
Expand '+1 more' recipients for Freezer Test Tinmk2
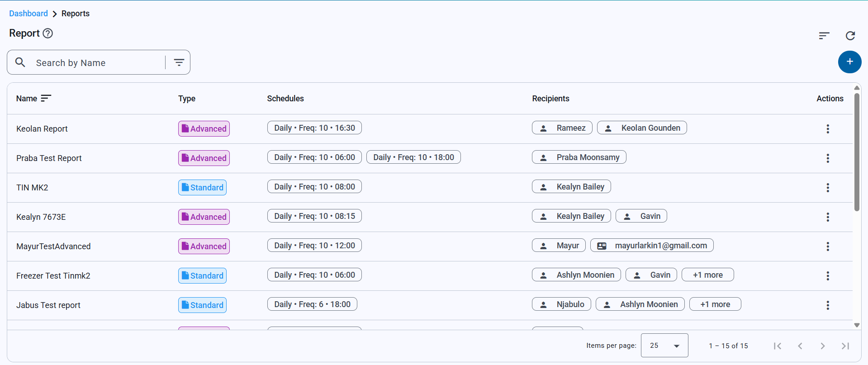pyautogui.click(x=707, y=275)
